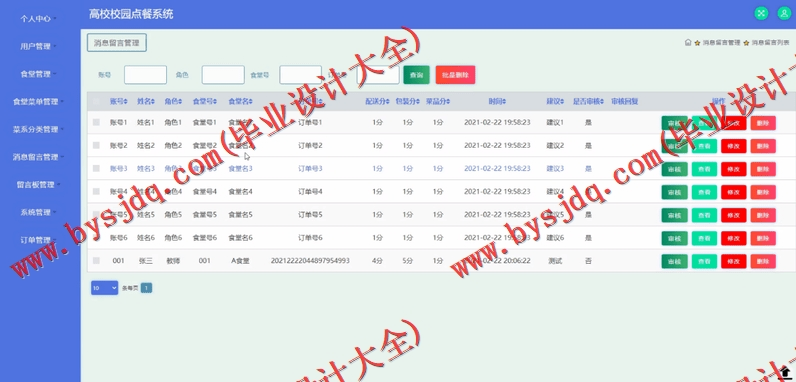Check the row checkbox for 张三 001
The width and height of the screenshot is (796, 382).
[96, 261]
